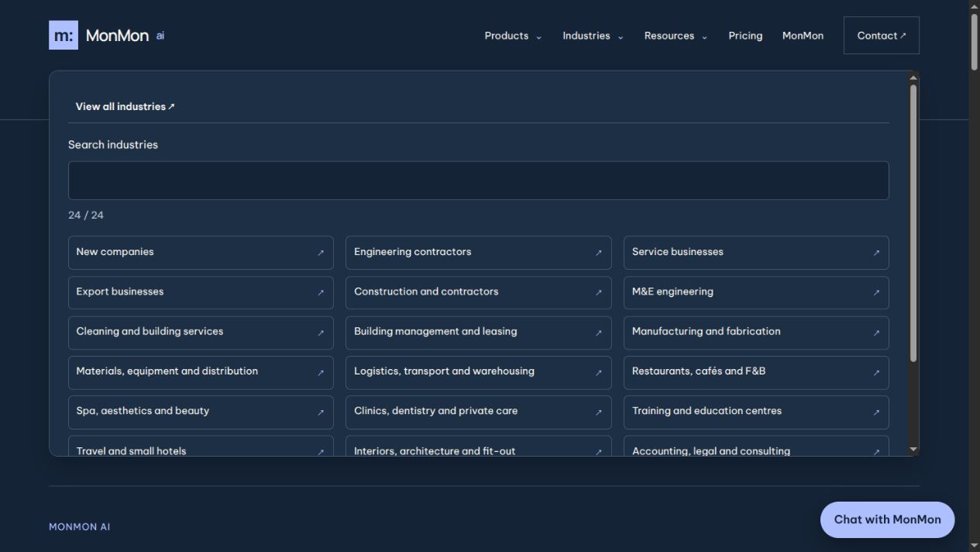
Task: Click arrow icon on Engineering contractors card
Action: coord(598,253)
